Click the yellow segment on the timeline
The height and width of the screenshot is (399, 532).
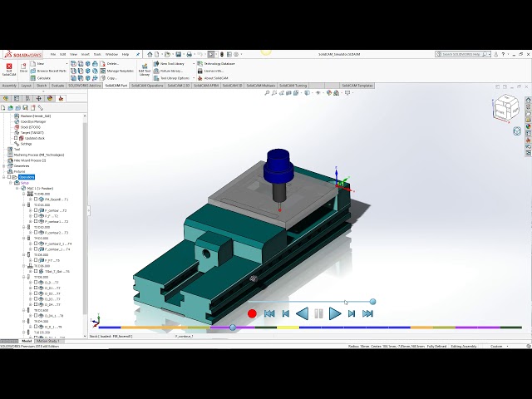[x=288, y=328]
